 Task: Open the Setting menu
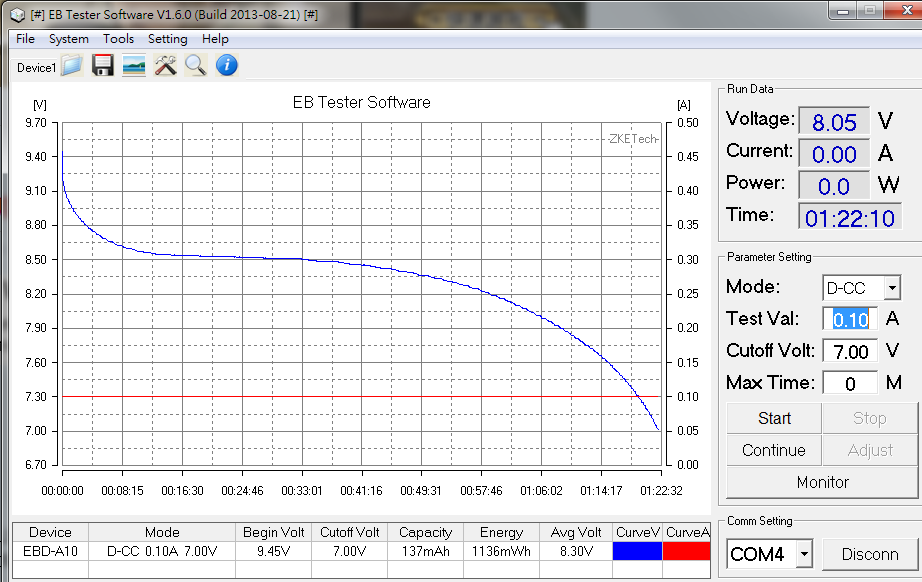167,39
